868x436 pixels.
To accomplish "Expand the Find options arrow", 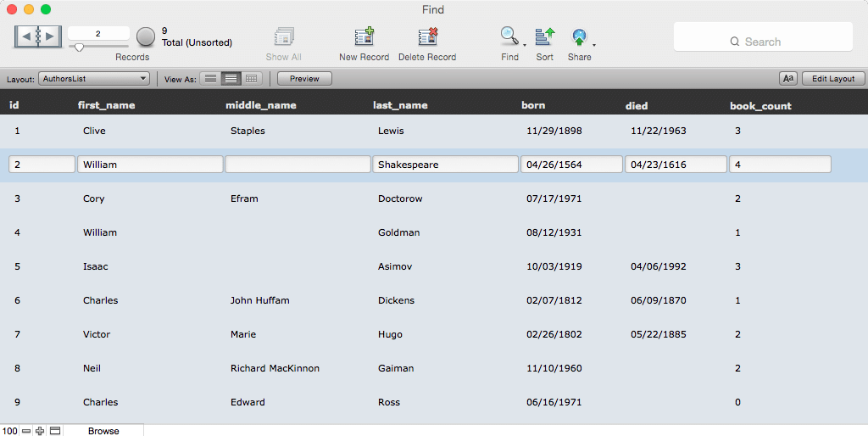I will click(x=524, y=46).
